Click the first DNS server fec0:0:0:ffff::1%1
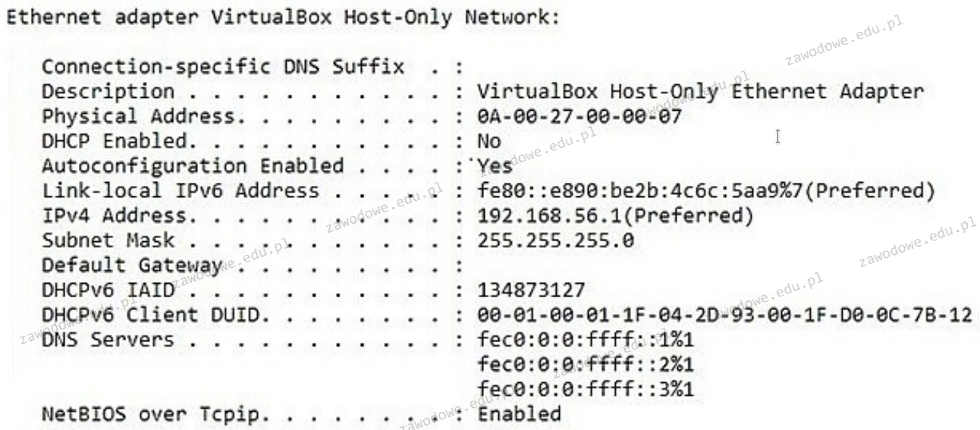 (x=586, y=340)
